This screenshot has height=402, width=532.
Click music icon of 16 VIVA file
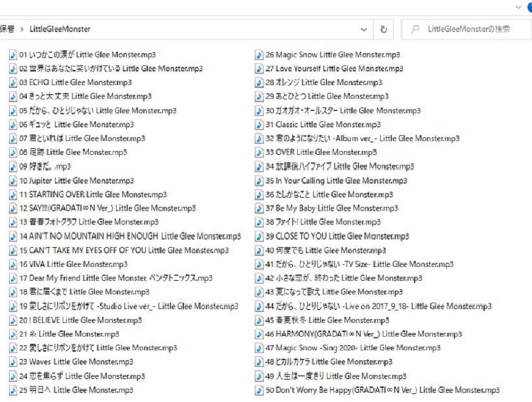pyautogui.click(x=13, y=264)
